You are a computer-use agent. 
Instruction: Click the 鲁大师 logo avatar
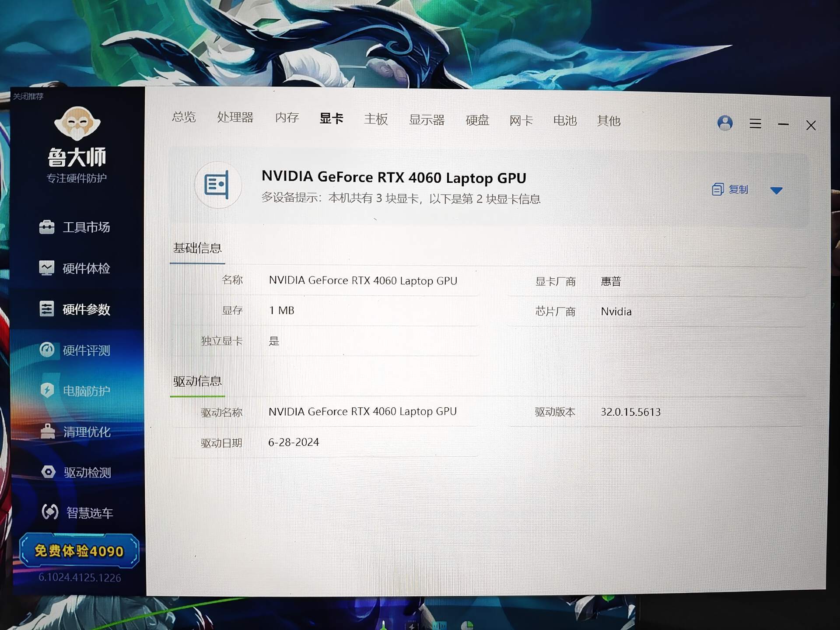click(x=77, y=124)
